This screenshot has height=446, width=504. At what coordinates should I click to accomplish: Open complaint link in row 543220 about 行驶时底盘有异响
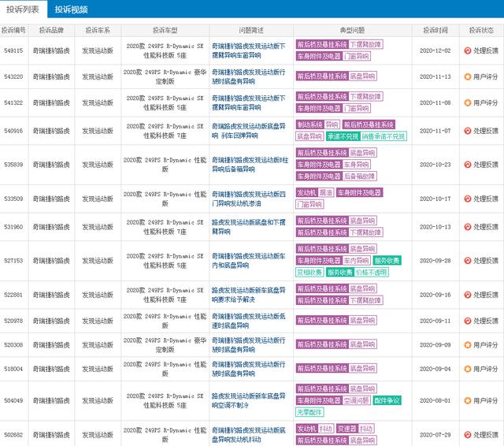249,77
